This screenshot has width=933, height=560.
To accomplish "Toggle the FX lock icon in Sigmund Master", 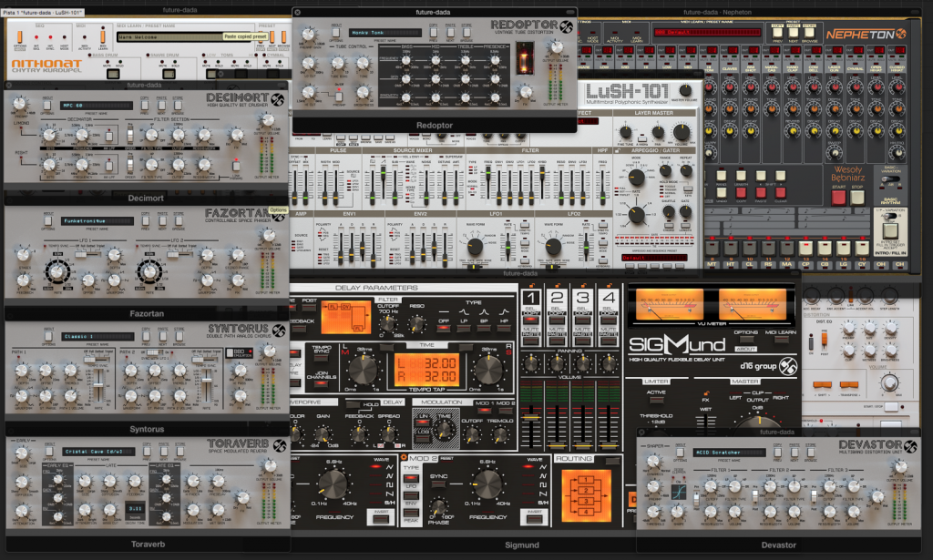I will [x=706, y=393].
